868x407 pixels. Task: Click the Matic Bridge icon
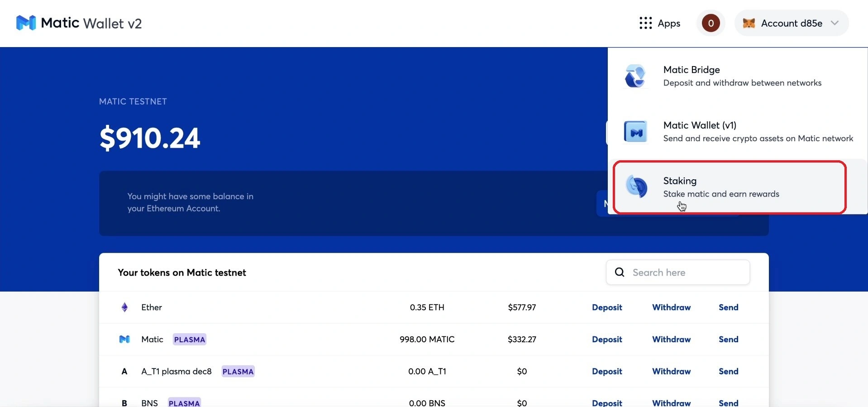click(635, 76)
